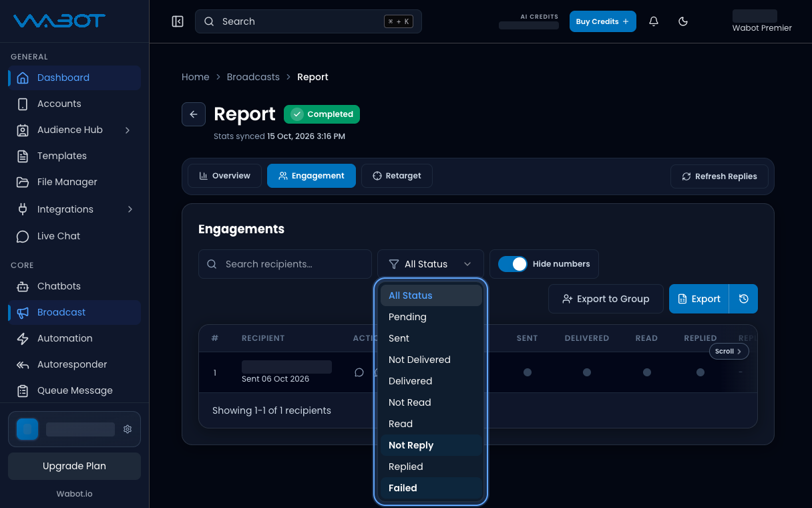Toggle the sidebar collapse icon
Viewport: 812px width, 508px height.
click(x=178, y=21)
